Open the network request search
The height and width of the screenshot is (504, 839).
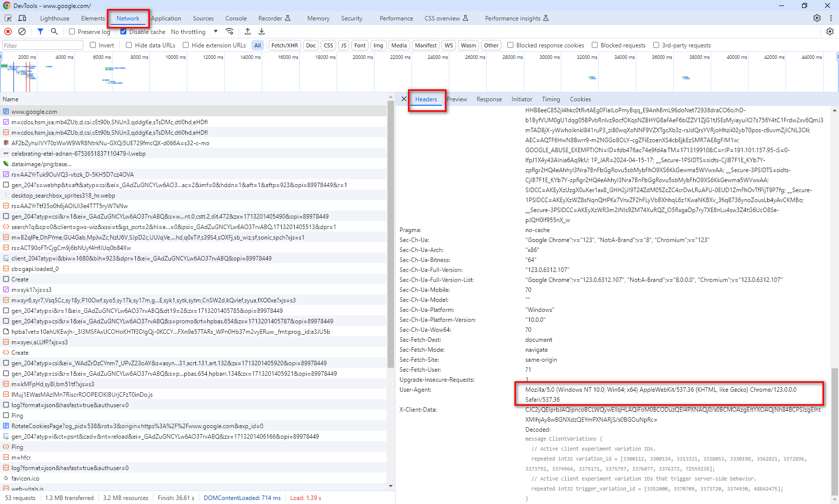54,31
